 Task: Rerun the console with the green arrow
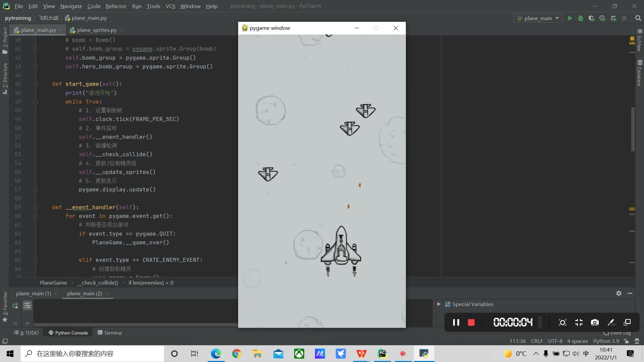tap(15, 306)
